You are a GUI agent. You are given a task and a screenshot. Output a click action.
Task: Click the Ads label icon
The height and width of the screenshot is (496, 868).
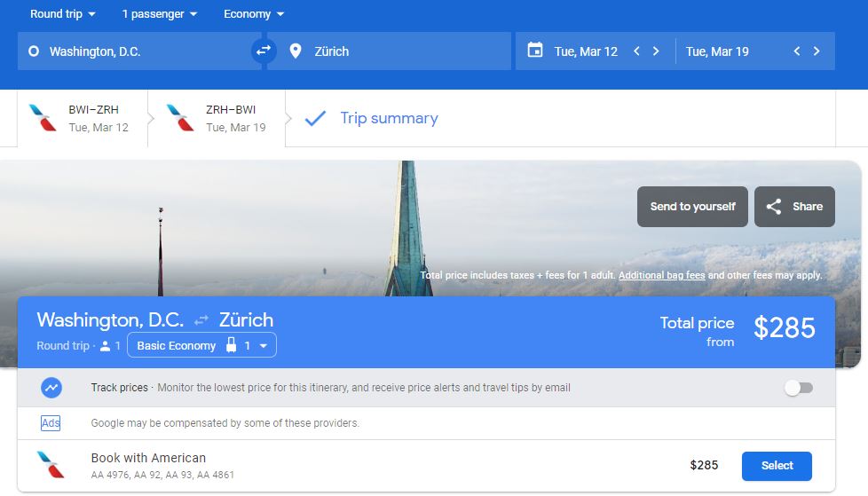[x=51, y=423]
